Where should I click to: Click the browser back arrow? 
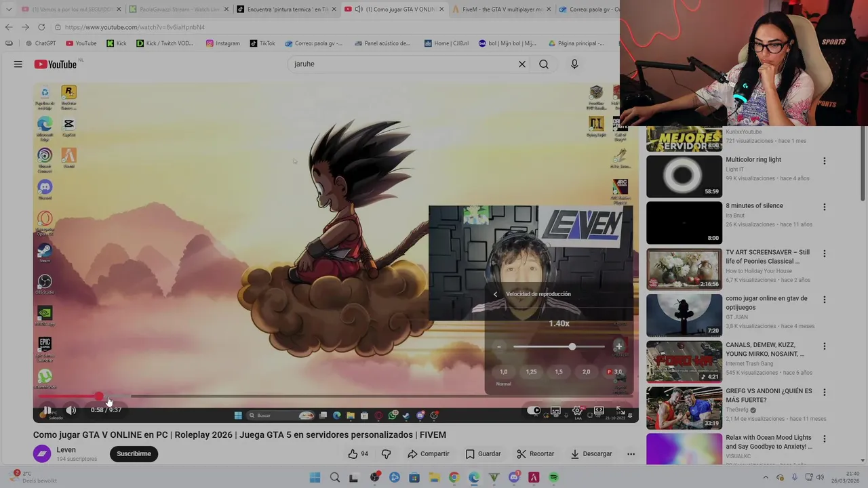[9, 27]
